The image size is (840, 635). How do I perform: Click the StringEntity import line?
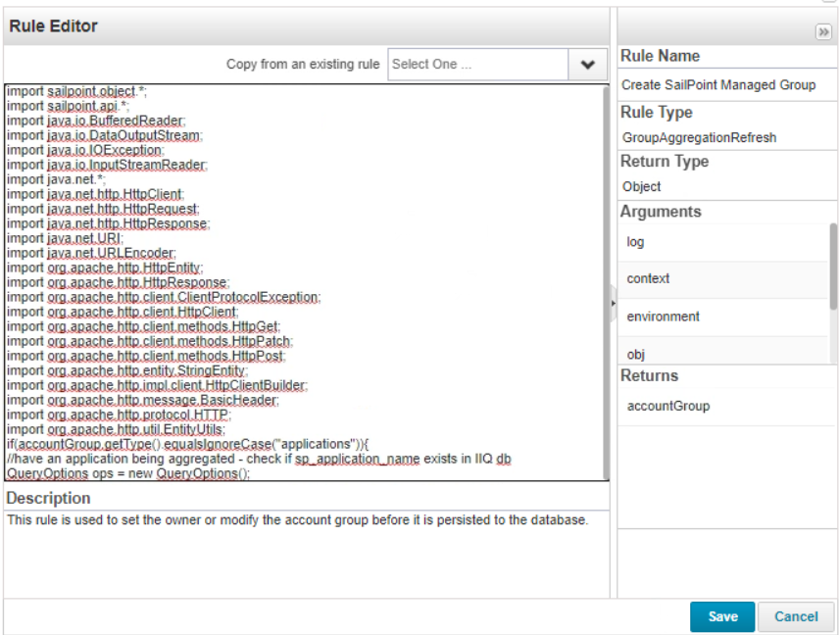pos(127,371)
